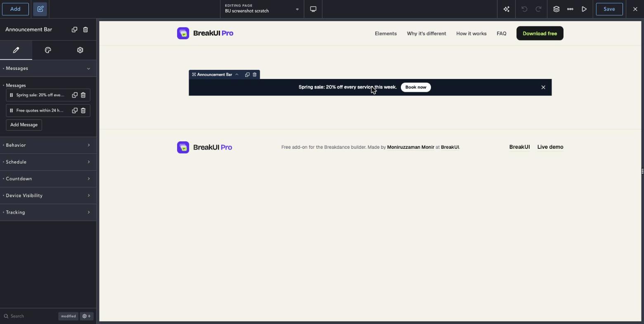Image resolution: width=644 pixels, height=324 pixels.
Task: Expand the Device Visibility section
Action: click(48, 195)
